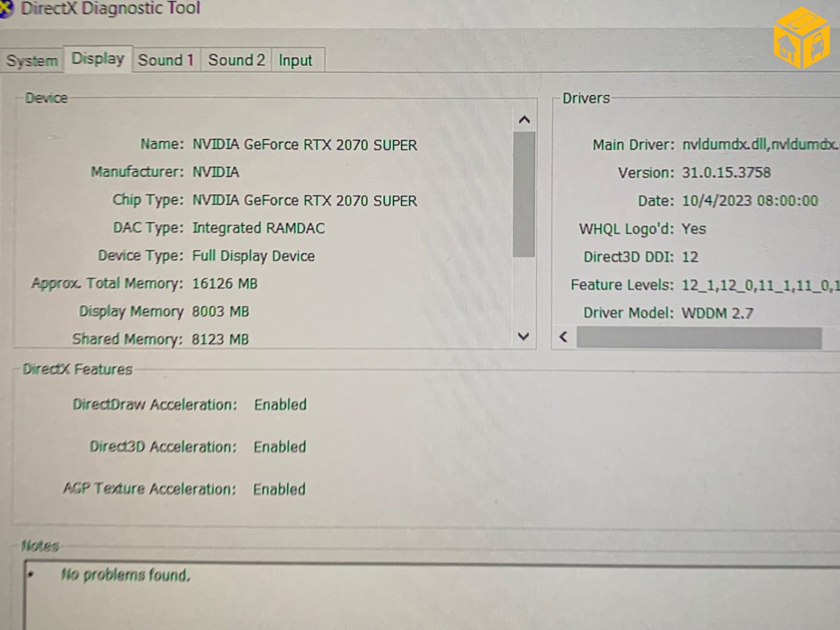Click the driver Date value 10/4/2023
The image size is (840, 630).
(749, 201)
